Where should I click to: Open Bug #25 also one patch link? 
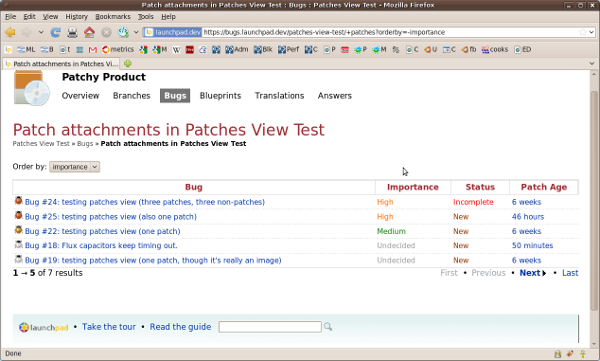111,217
